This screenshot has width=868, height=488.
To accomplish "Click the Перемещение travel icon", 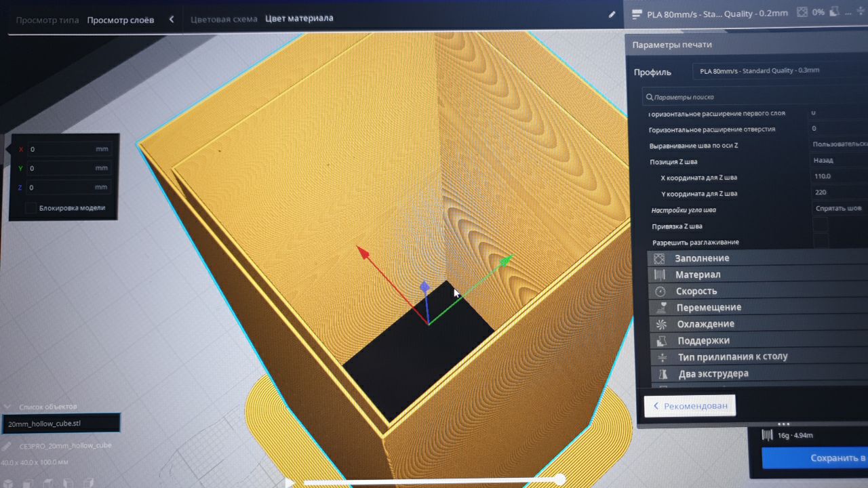I will (661, 307).
